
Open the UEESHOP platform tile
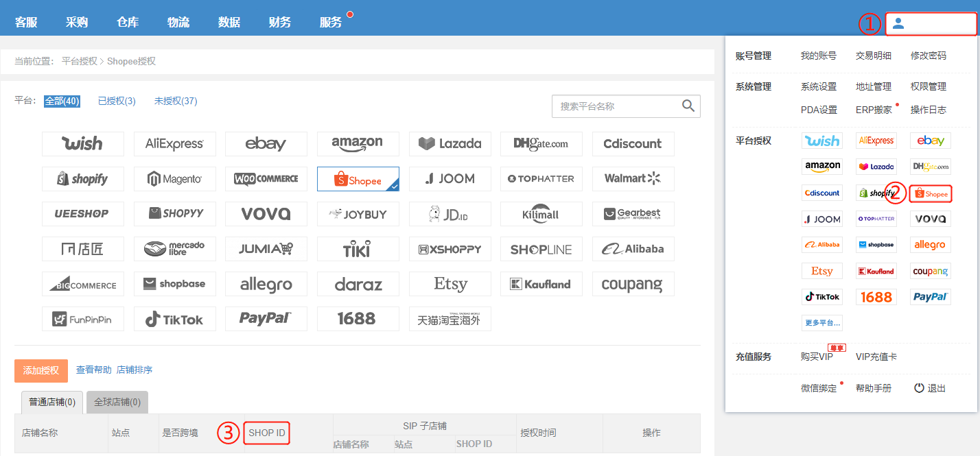(83, 214)
